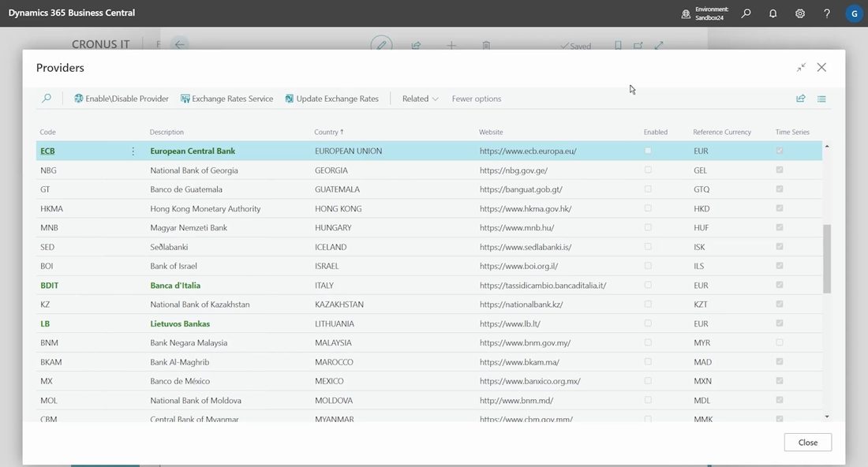Toggle Time Series checkbox for Bank Negara Malaysia
This screenshot has height=467, width=868.
[780, 342]
